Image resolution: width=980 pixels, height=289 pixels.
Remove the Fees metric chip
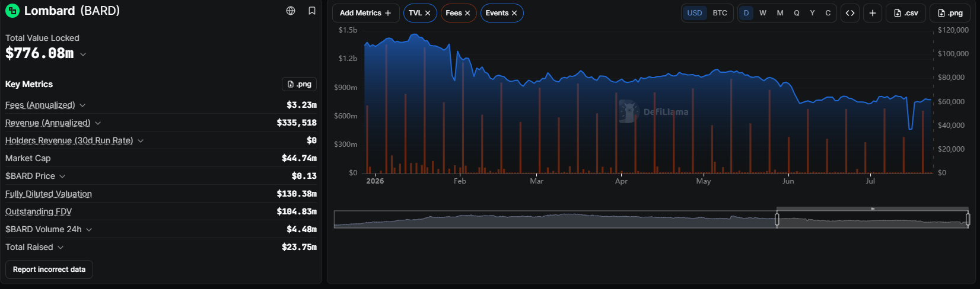(467, 13)
